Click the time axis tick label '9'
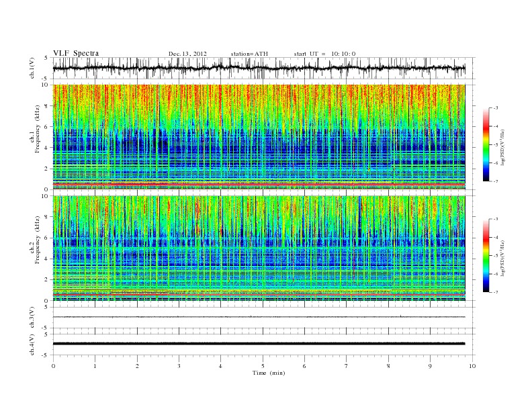The height and width of the screenshot is (411, 532). (430, 366)
